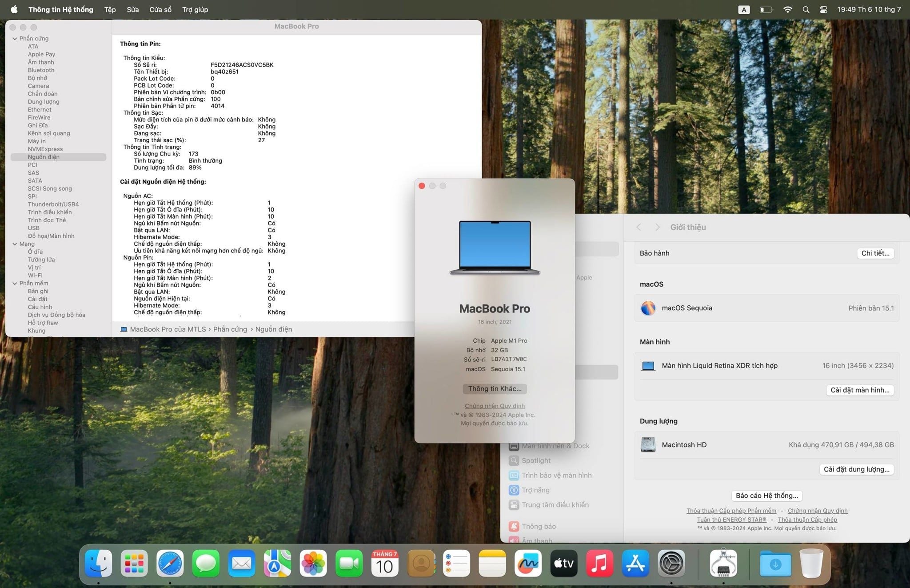
Task: Click the Macintosh HD storage row
Action: (x=766, y=445)
